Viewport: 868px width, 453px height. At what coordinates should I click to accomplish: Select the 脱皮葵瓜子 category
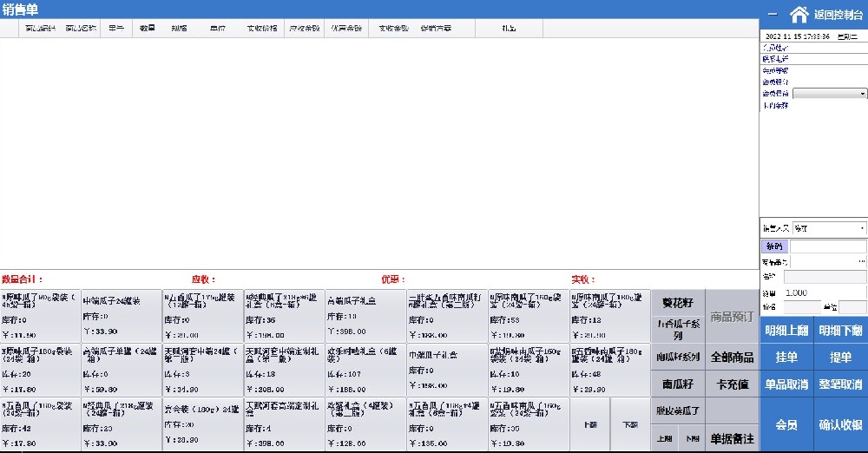(x=678, y=411)
